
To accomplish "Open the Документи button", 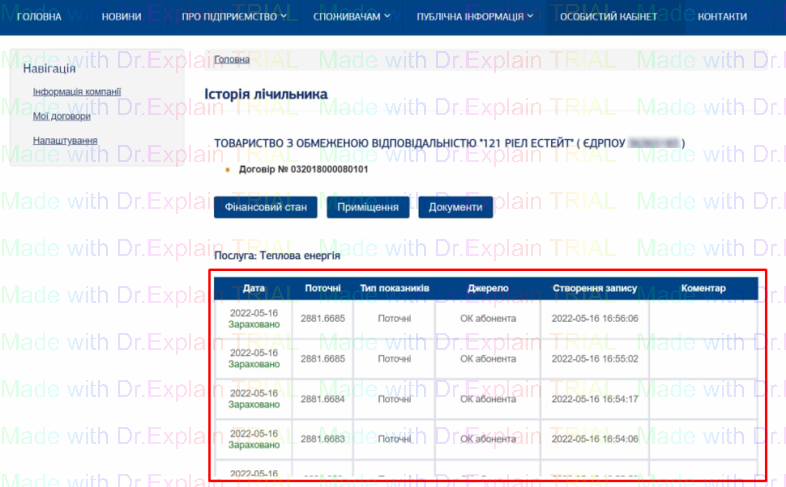I will (455, 208).
